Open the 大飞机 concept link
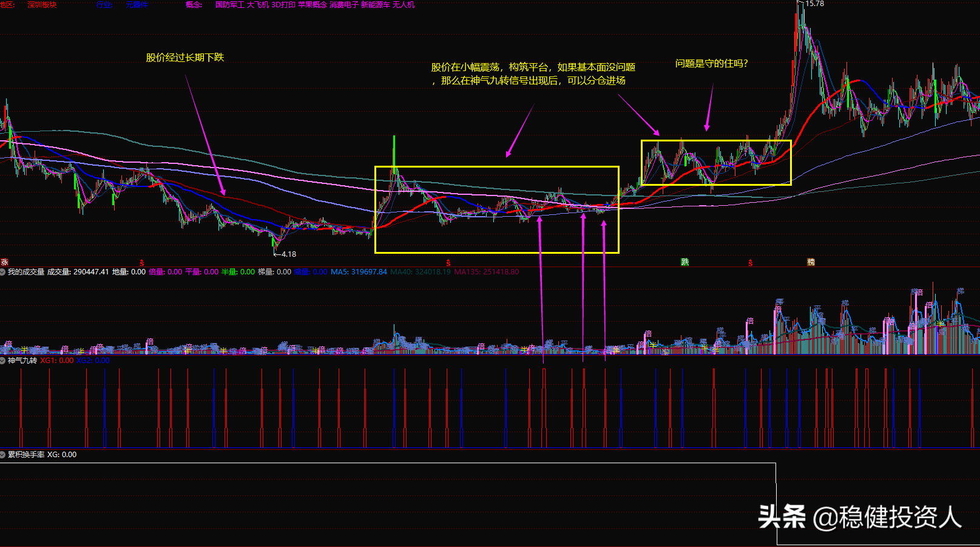The height and width of the screenshot is (547, 980). point(258,5)
